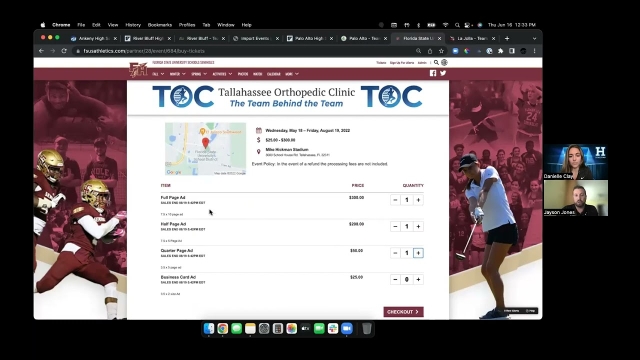Open Photos from the Dock
Image resolution: width=640 pixels, height=360 pixels.
[291, 329]
